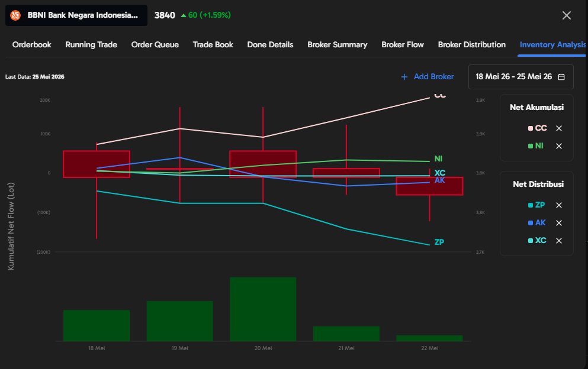Click the cyan XC color swatch
The height and width of the screenshot is (369, 588).
tap(530, 241)
